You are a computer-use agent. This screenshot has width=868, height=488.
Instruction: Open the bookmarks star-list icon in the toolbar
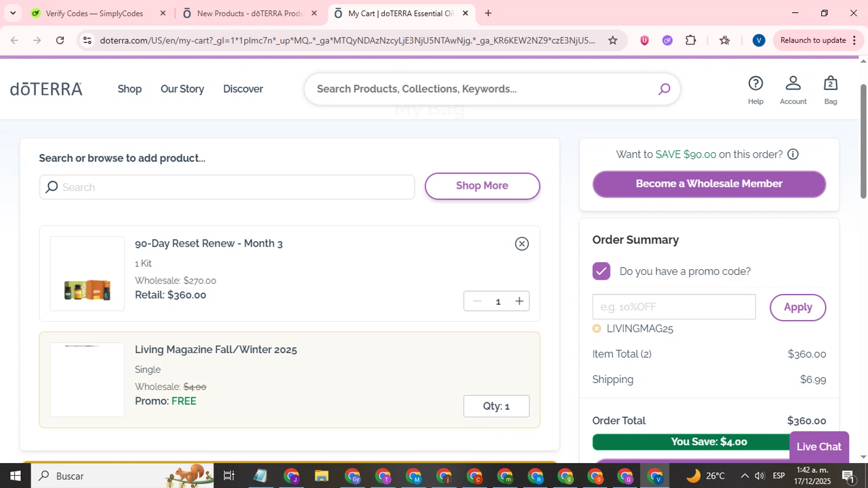coord(724,41)
